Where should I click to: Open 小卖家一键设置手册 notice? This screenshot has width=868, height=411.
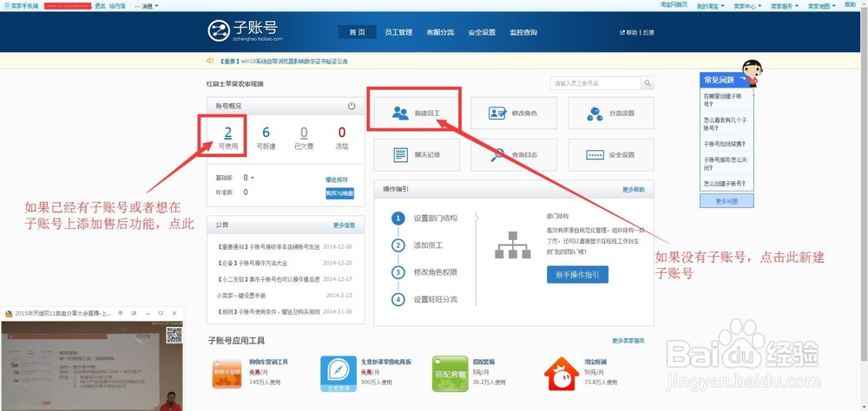click(x=240, y=296)
